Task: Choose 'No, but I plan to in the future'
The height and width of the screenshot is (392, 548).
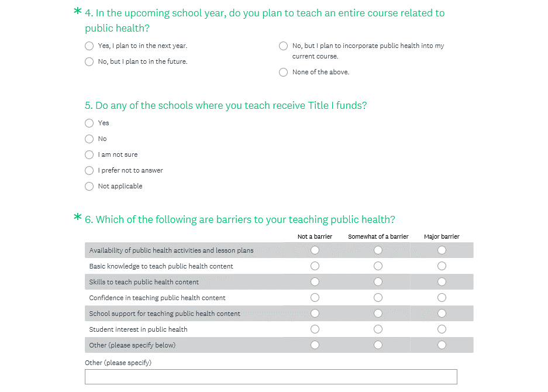Action: point(89,61)
